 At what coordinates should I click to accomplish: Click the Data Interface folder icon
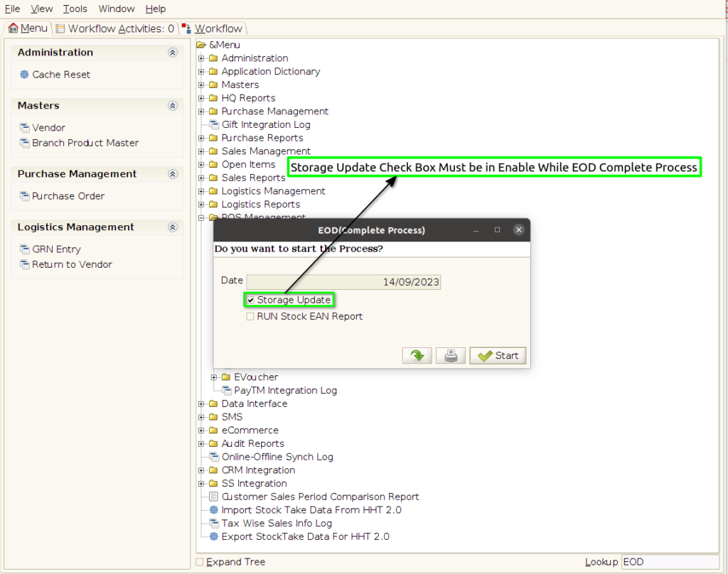coord(213,404)
